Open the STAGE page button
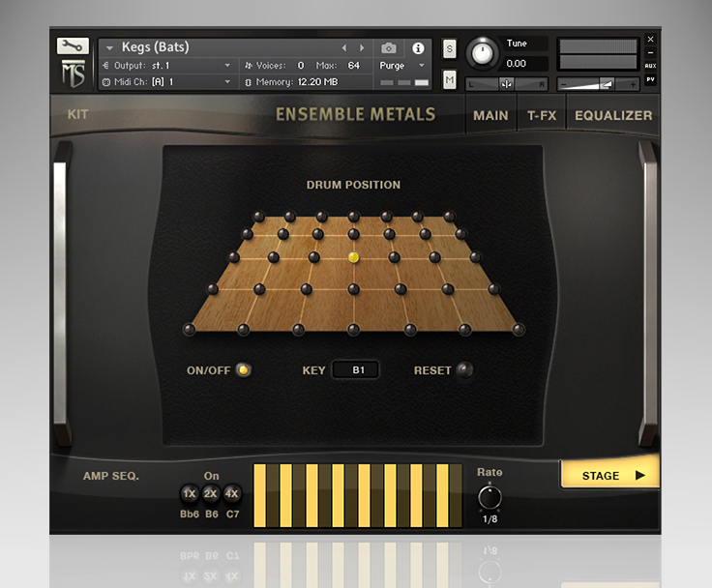This screenshot has height=588, width=712. click(x=609, y=475)
